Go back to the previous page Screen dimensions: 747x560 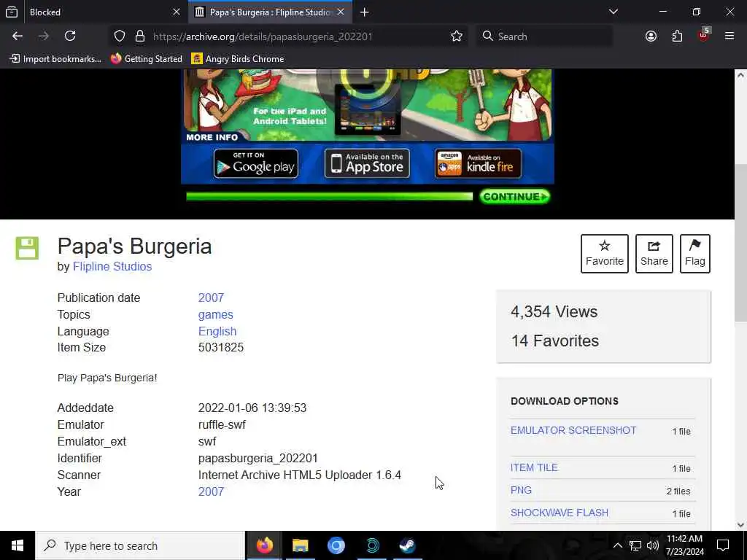[x=18, y=36]
